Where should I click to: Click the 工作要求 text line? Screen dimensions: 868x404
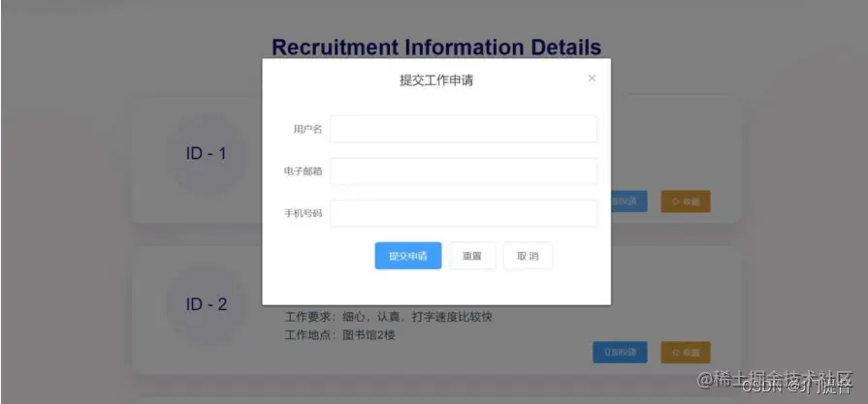coord(389,317)
